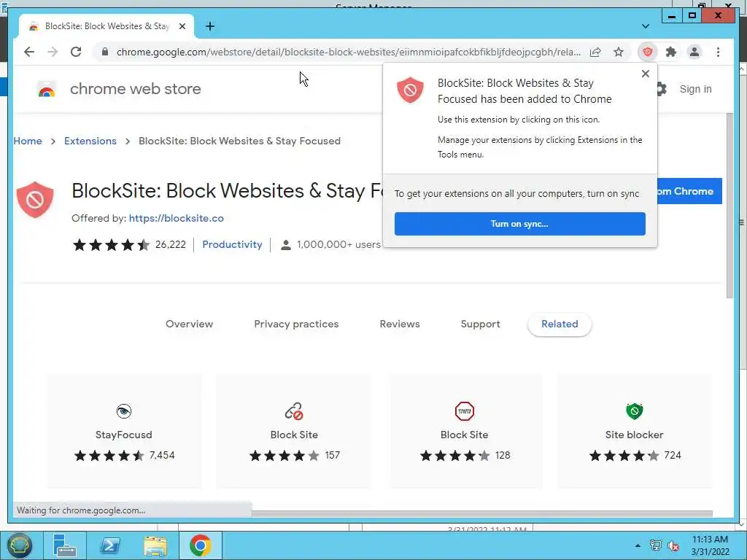Open Site blocker extension card
The width and height of the screenshot is (747, 560).
coord(635,431)
